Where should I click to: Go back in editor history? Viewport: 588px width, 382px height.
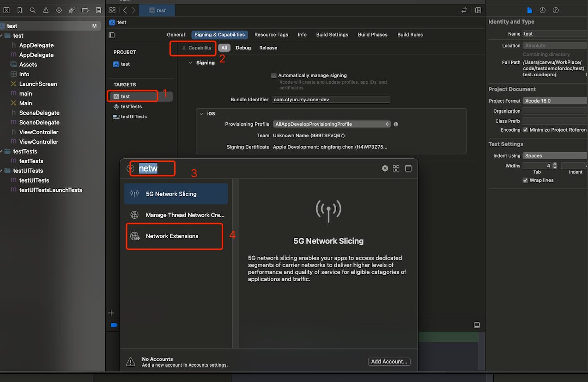point(125,10)
